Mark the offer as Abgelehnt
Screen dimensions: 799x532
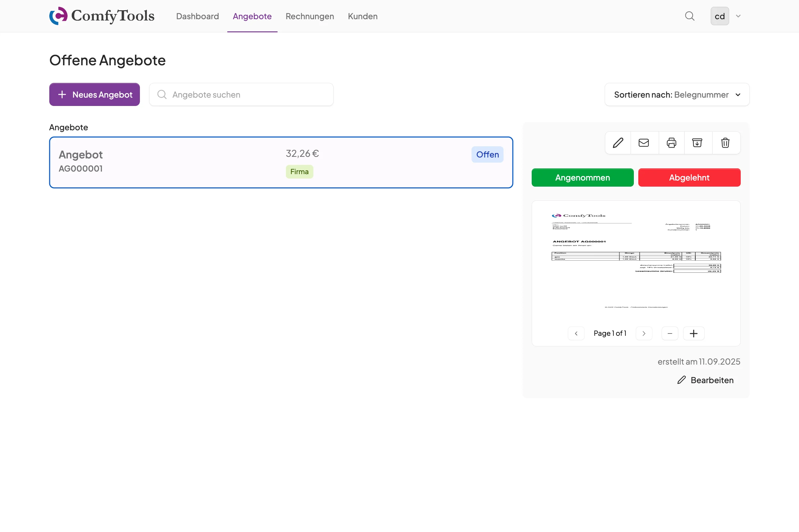(689, 177)
